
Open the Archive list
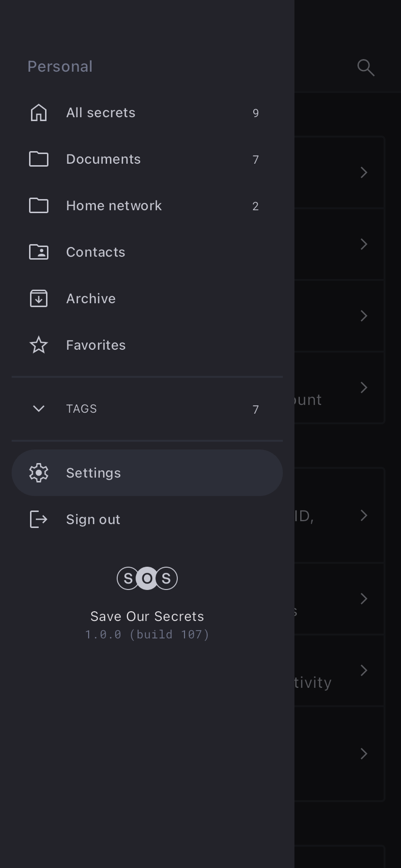(91, 299)
